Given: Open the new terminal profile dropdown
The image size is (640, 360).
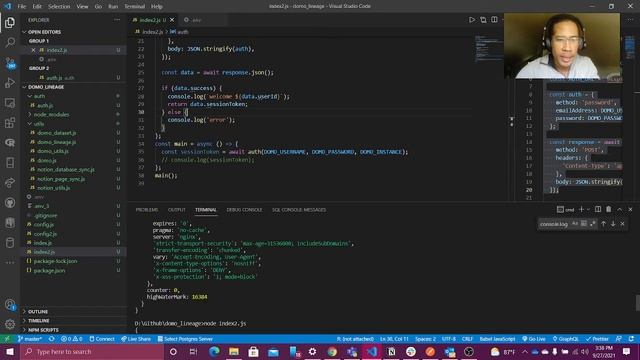Looking at the screenshot, I should tap(588, 209).
